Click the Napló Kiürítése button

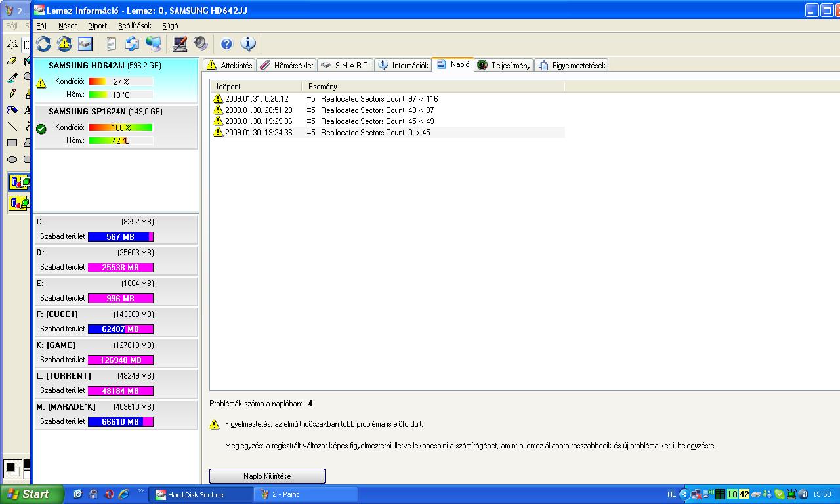point(267,476)
